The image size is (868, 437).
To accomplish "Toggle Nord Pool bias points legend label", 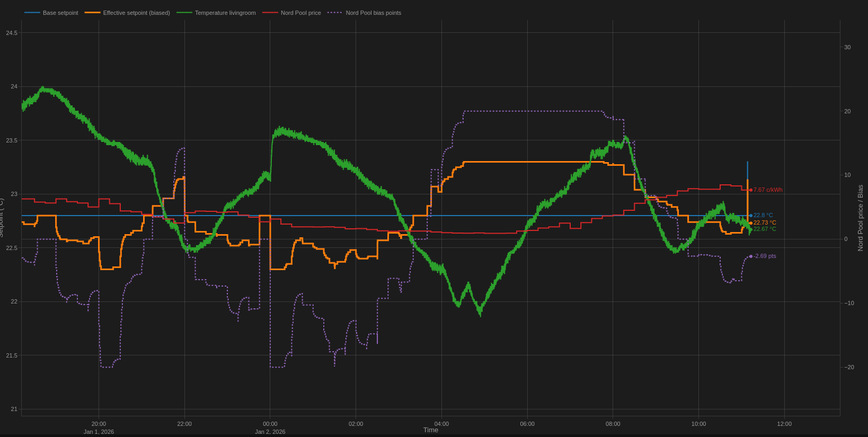I will [373, 13].
